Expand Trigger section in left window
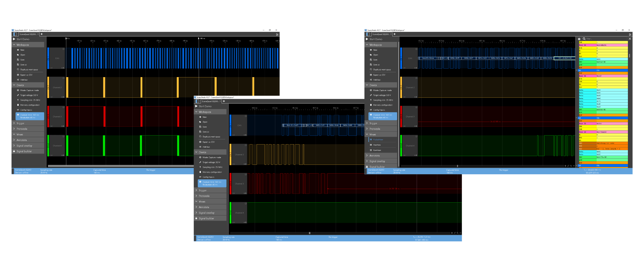Screen dimensions: 644x270 20,123
